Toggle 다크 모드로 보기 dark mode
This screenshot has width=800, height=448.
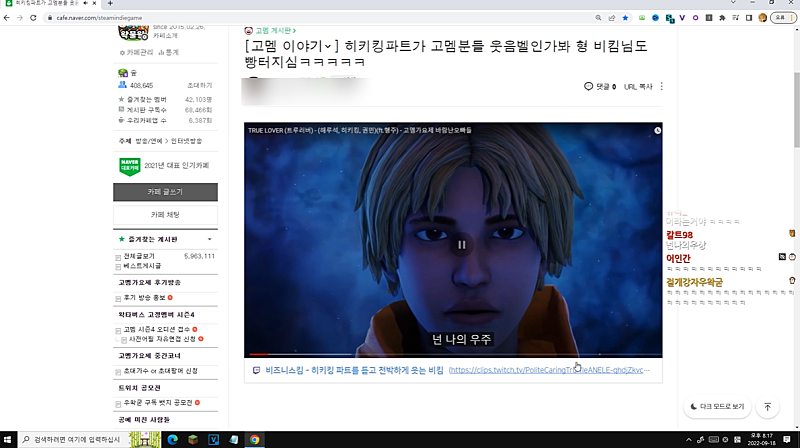(717, 407)
